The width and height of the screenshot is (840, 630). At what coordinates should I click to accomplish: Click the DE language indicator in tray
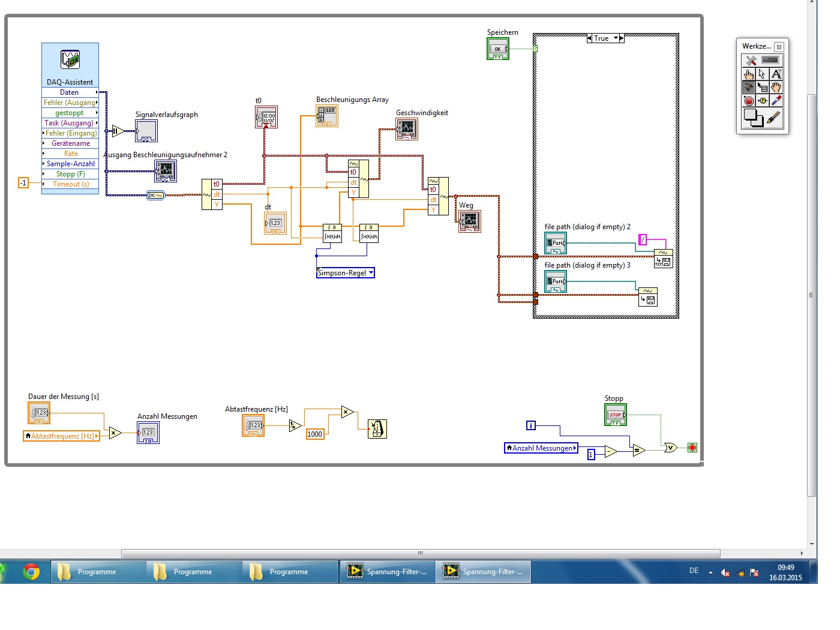[x=694, y=571]
